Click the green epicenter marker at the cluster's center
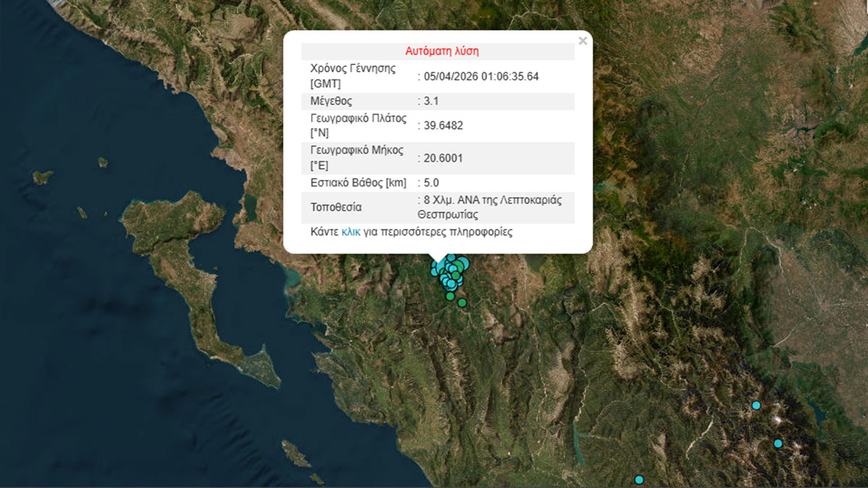 pos(456,274)
